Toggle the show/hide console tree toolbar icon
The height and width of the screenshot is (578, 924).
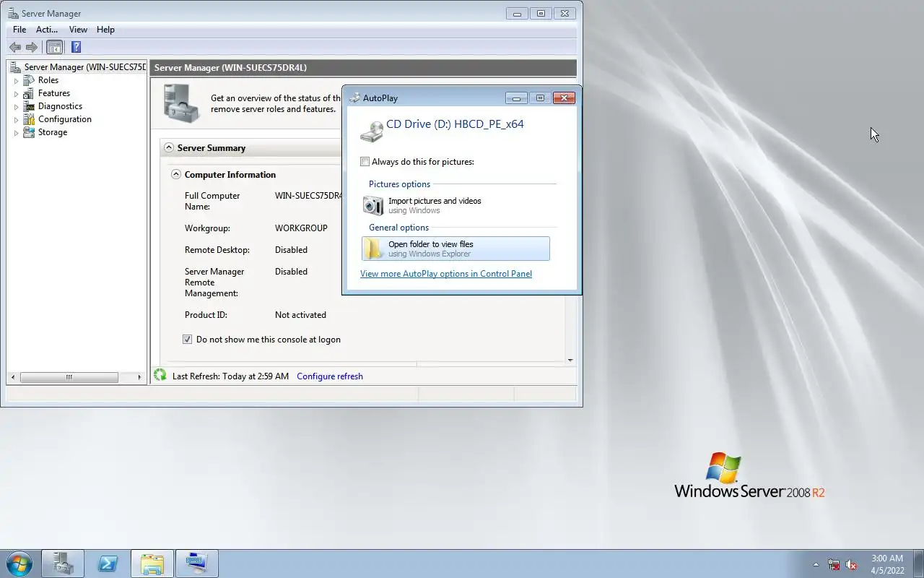pos(54,47)
